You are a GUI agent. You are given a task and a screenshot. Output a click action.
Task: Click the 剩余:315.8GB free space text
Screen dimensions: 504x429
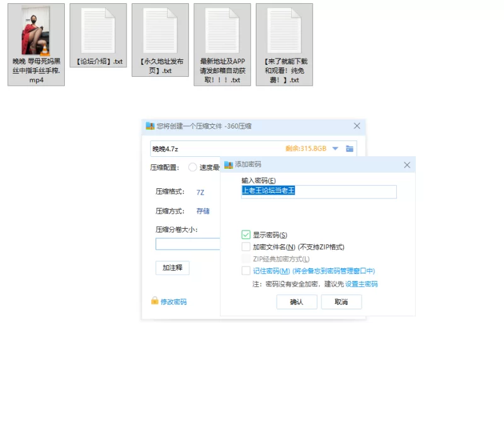[x=306, y=149]
